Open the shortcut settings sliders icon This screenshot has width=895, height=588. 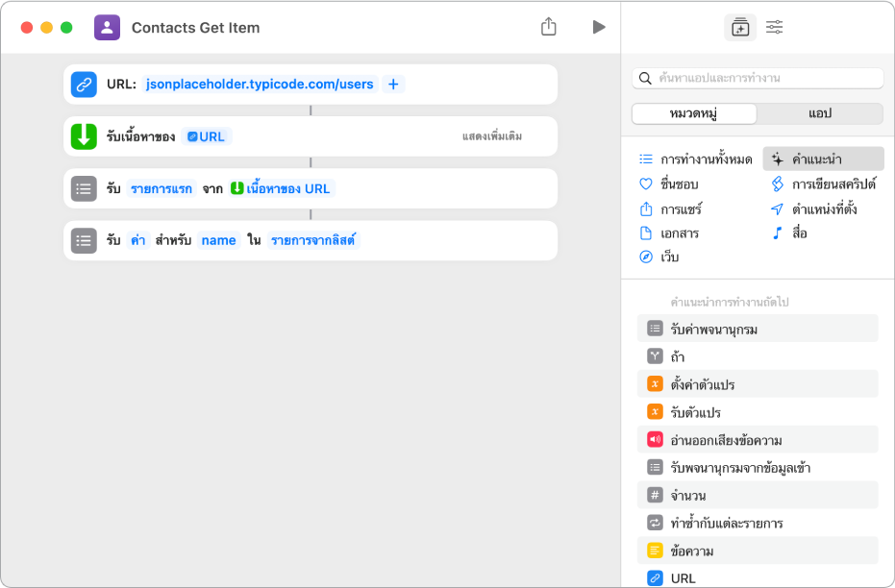[x=774, y=27]
